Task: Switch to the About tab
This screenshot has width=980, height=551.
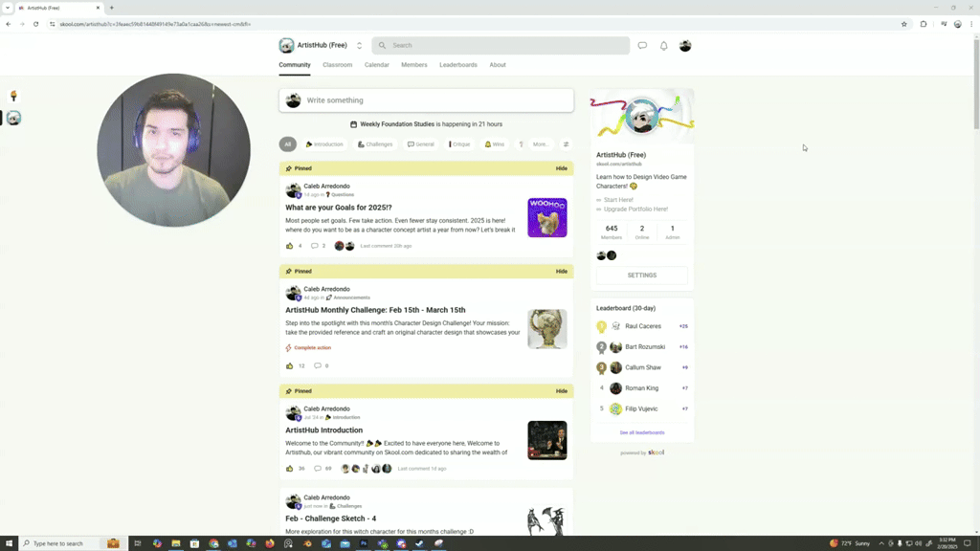Action: (x=498, y=65)
